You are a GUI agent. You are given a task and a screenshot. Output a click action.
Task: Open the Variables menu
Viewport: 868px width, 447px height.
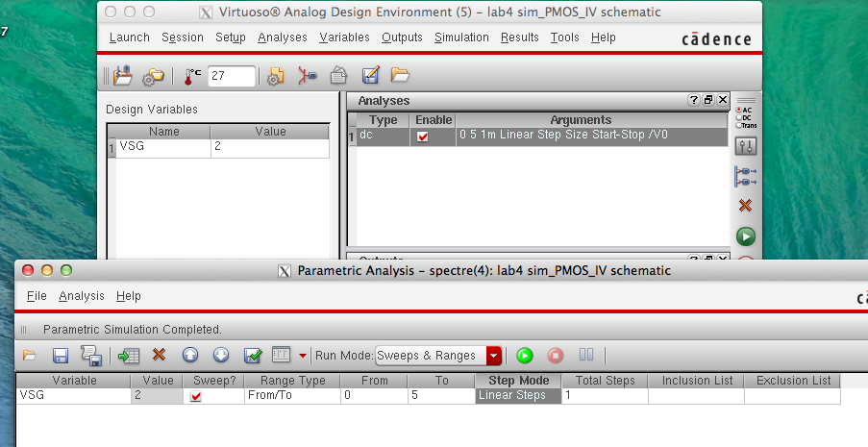344,37
